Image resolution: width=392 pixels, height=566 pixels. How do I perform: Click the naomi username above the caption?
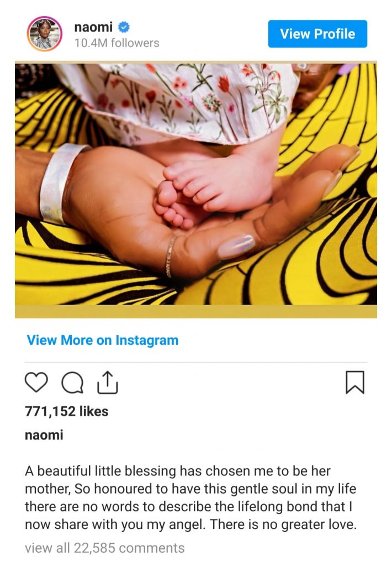[x=44, y=435]
